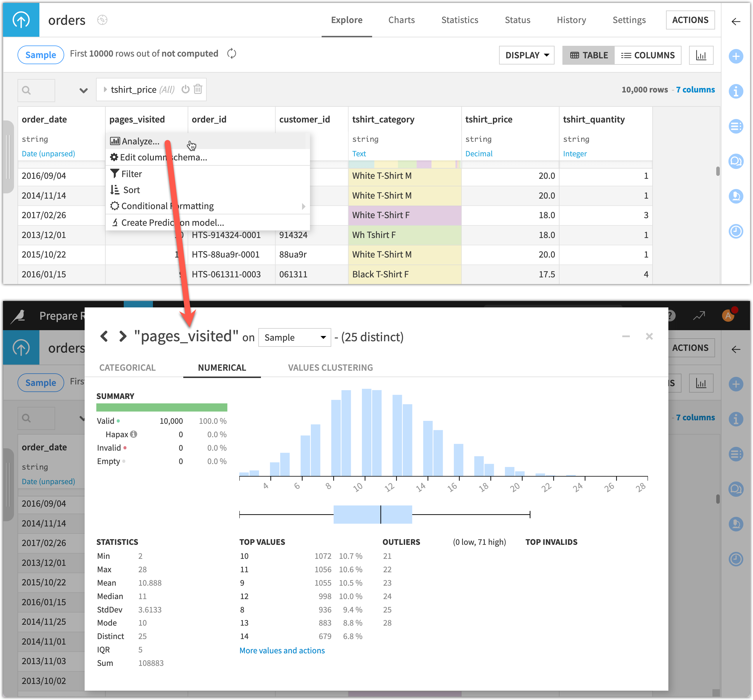Click outlier value 28 in list

(x=387, y=623)
